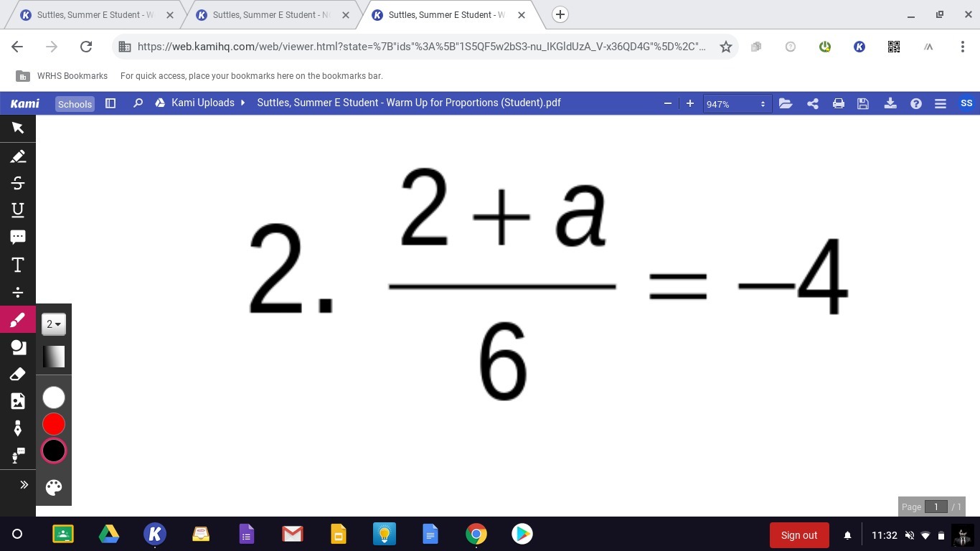Open notifications bell in system tray

(847, 535)
